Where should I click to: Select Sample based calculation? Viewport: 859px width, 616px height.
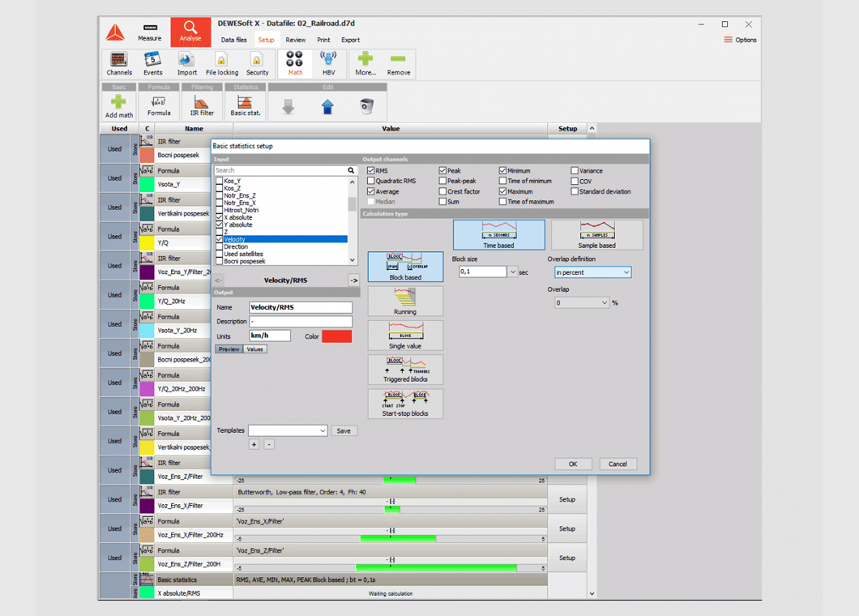[x=596, y=235]
